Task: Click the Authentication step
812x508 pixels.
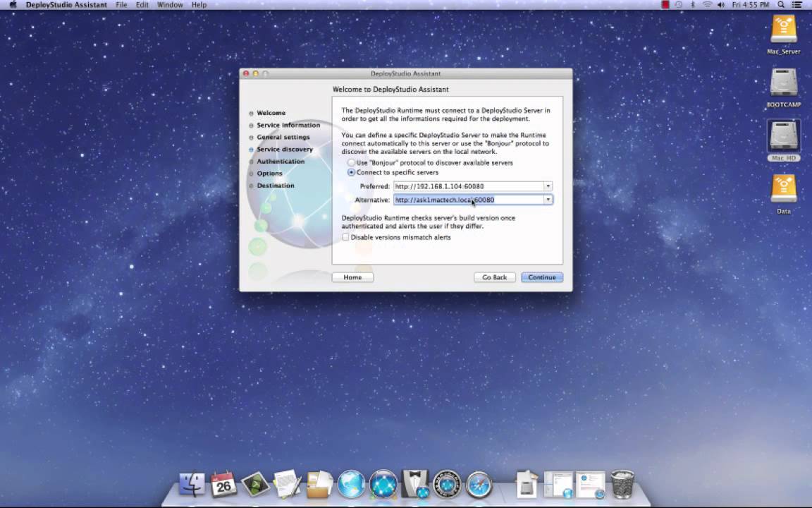Action: 281,162
